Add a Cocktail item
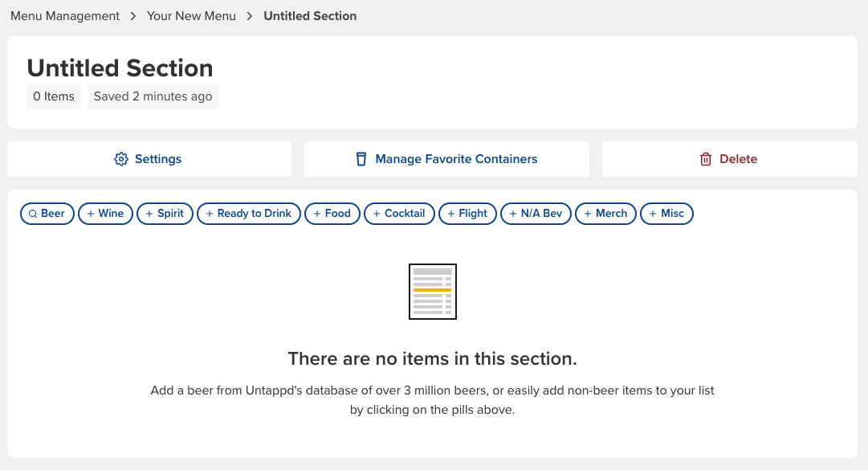 pos(399,214)
